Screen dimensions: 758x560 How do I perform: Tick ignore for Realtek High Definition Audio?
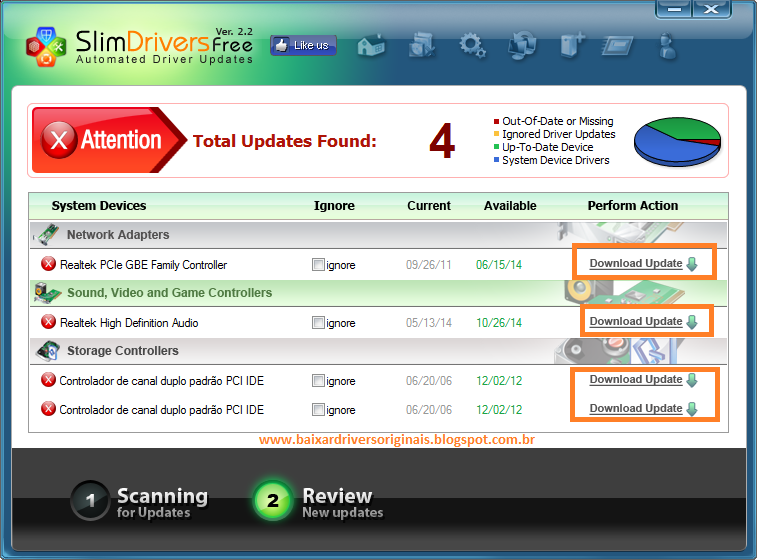[x=318, y=323]
